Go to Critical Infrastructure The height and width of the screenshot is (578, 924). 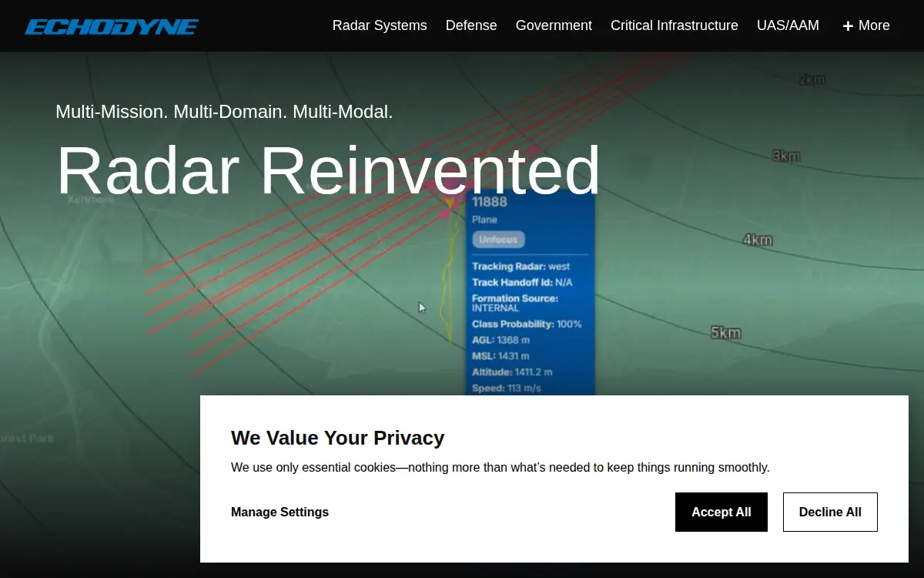coord(675,25)
